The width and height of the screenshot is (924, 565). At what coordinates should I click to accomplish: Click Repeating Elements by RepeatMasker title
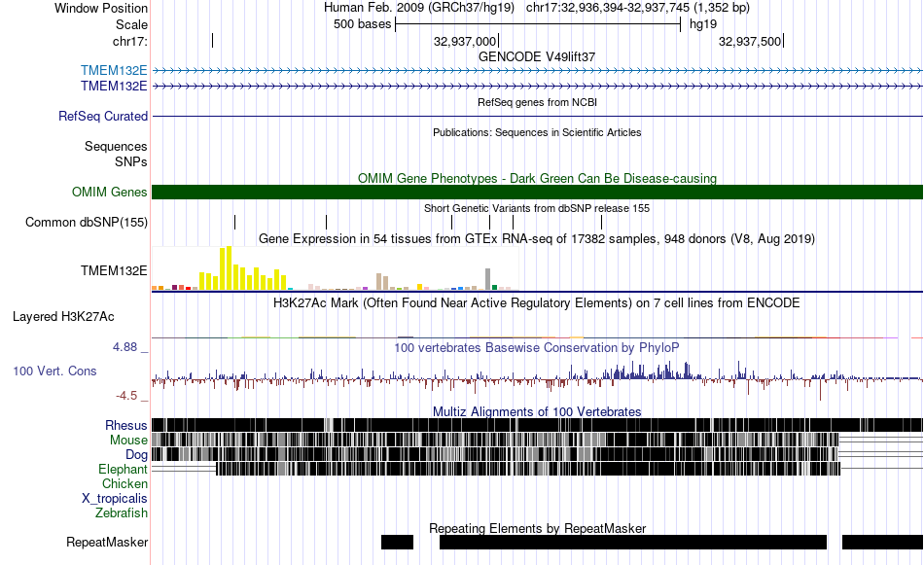click(538, 528)
